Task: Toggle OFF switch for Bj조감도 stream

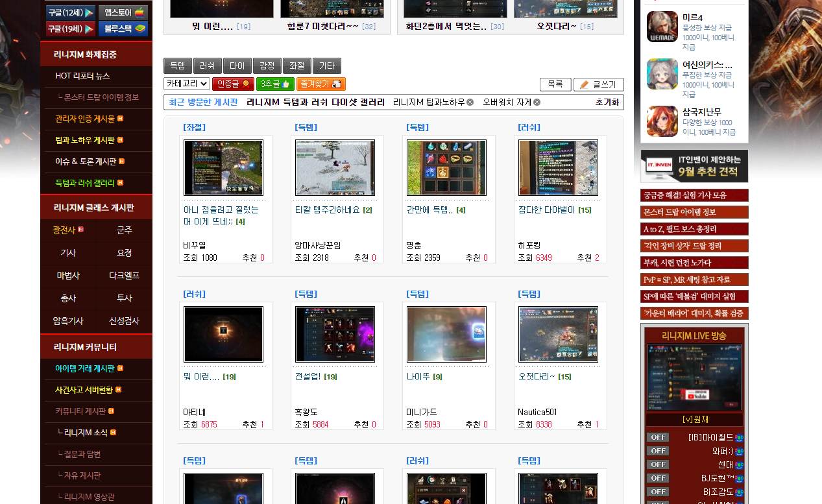Action: (x=658, y=492)
